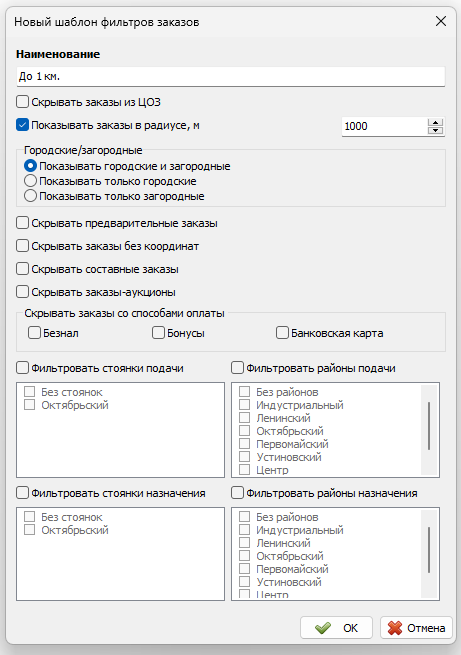Check Без стоянок in стоянки подачи list
461x655 pixels.
pyautogui.click(x=29, y=392)
